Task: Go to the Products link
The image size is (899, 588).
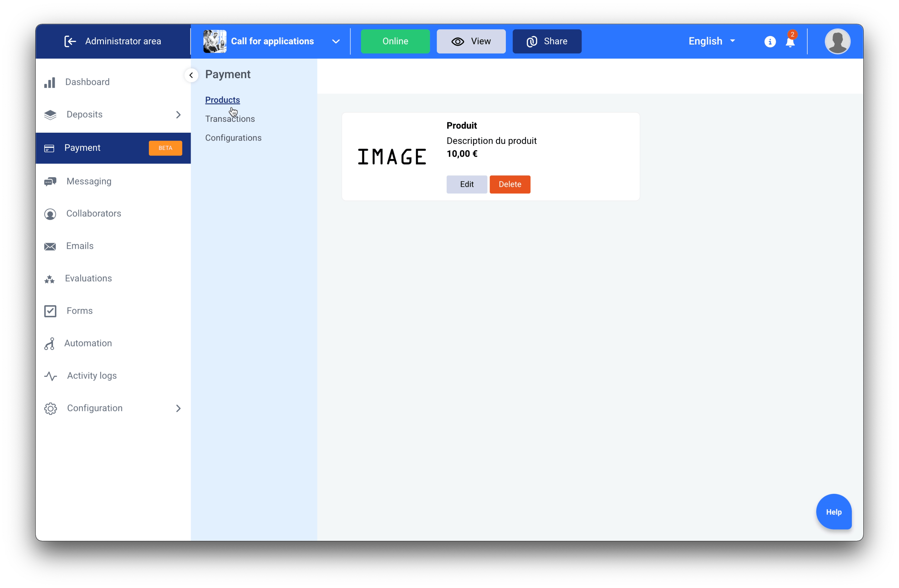Action: click(223, 100)
